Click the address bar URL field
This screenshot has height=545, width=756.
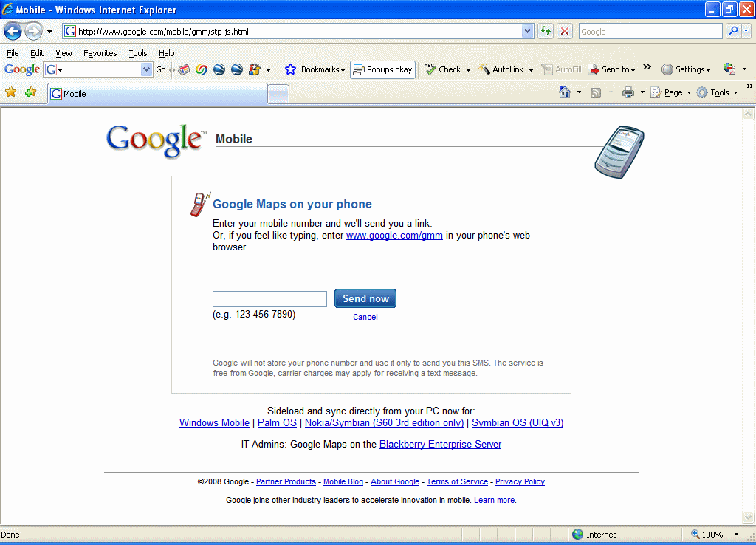(292, 32)
